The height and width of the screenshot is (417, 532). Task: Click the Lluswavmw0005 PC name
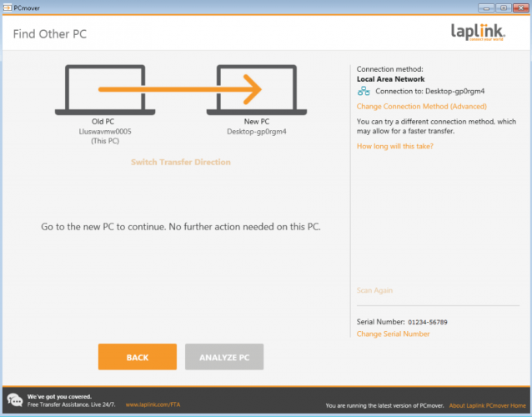[105, 132]
